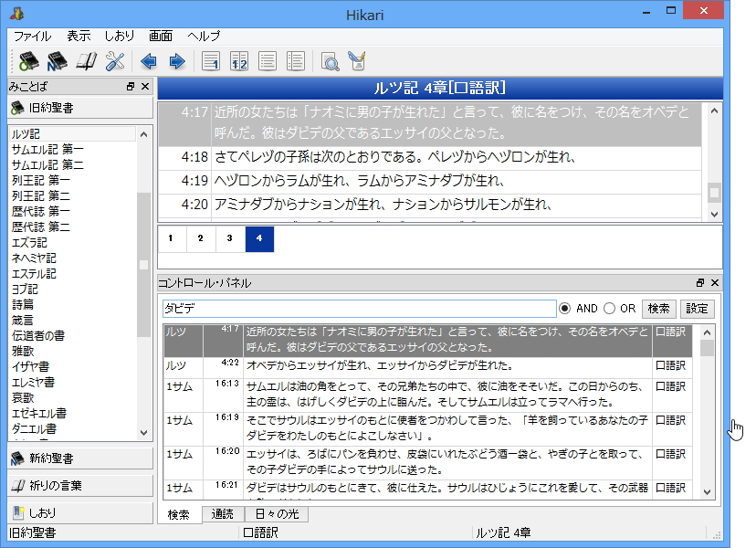
Task: Select the prayer book toolbar icon
Action: pos(86,61)
